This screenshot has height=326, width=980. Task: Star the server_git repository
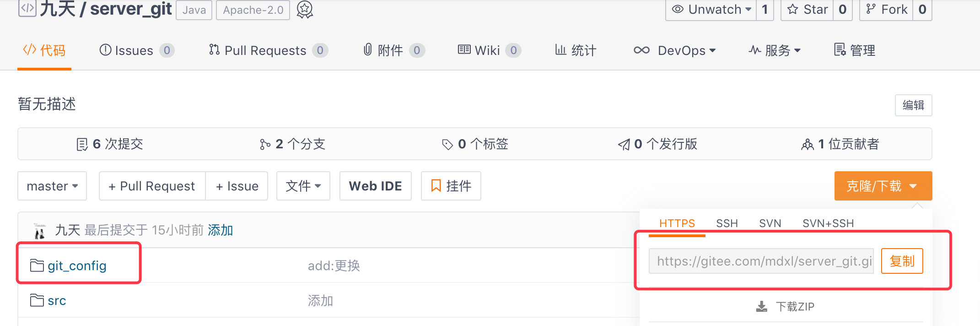808,10
